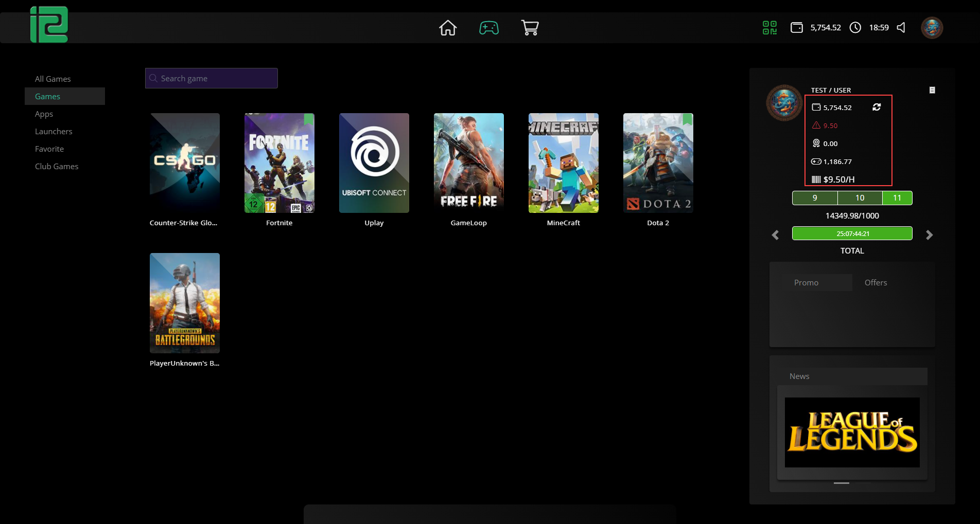The image size is (980, 524).
Task: Click the "Counter-Strike Glo..." title
Action: tap(184, 223)
